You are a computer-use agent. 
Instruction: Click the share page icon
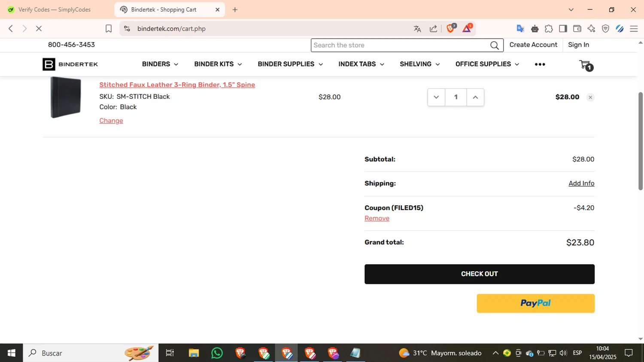[434, 29]
